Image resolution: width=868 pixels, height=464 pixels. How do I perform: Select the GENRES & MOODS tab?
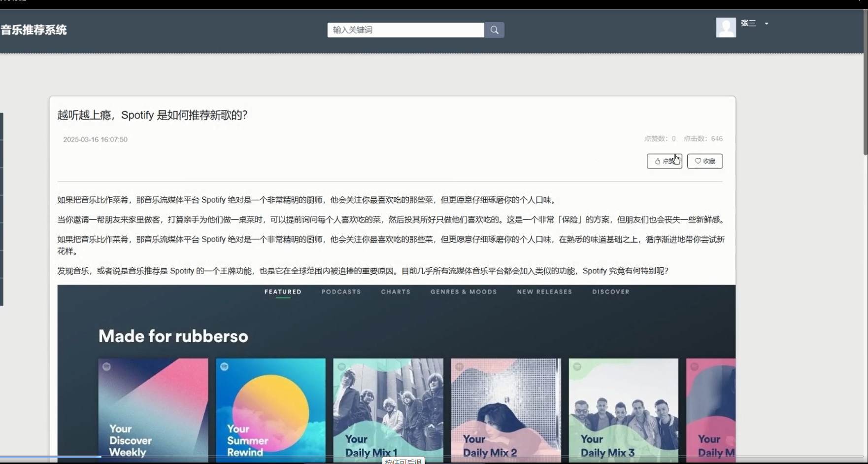[x=464, y=292]
